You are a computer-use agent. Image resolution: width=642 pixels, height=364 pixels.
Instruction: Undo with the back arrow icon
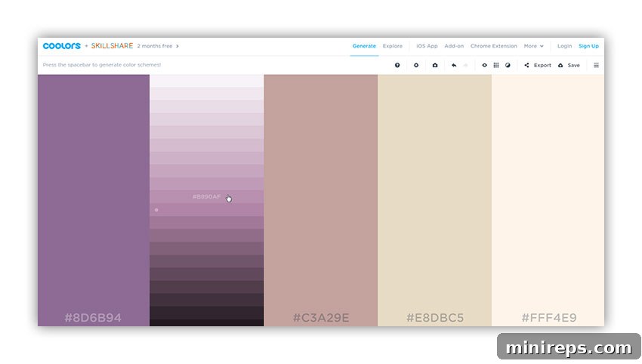click(454, 65)
